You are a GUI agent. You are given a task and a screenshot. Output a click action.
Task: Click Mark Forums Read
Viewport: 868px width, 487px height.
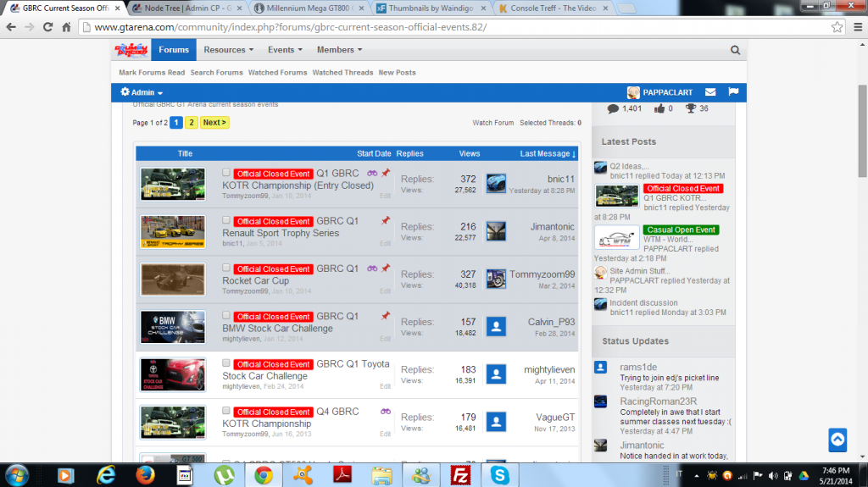coord(152,73)
